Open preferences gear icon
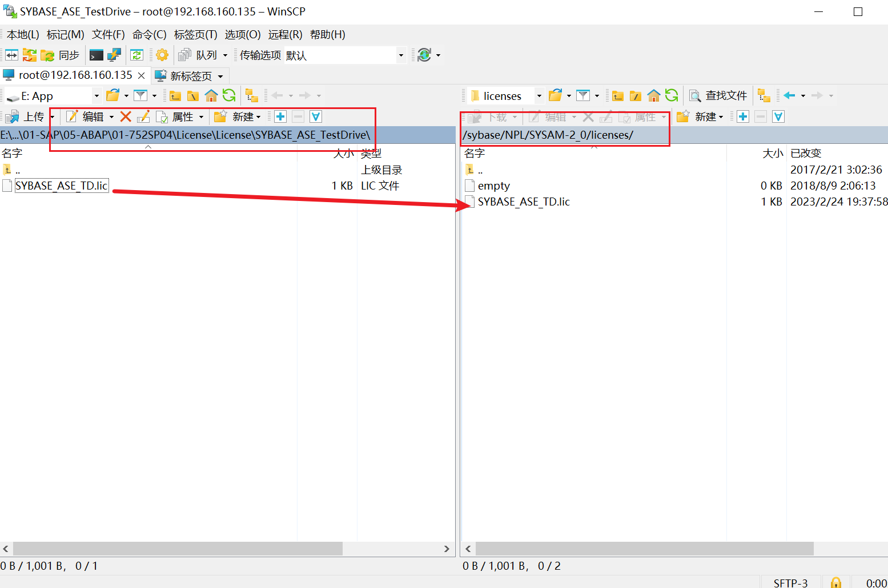Image resolution: width=888 pixels, height=588 pixels. tap(162, 55)
